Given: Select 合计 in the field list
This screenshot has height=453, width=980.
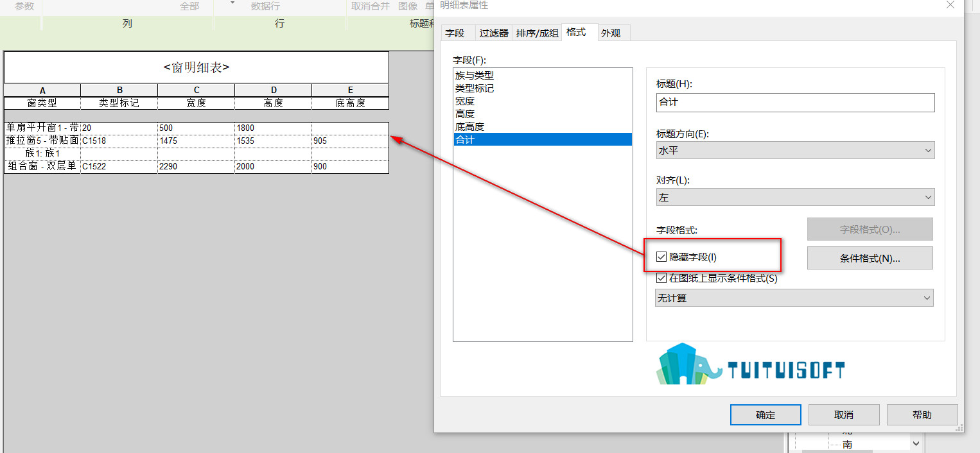Looking at the screenshot, I should (x=542, y=139).
